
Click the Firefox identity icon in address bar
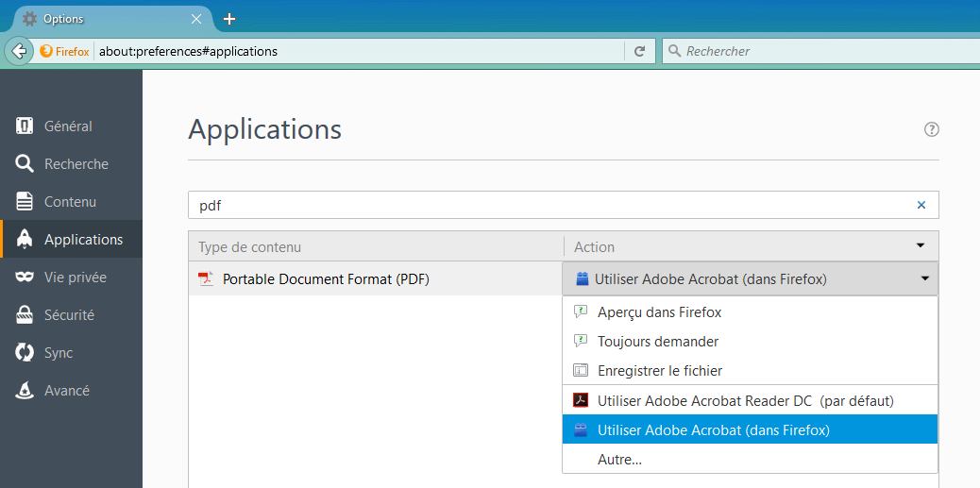click(65, 51)
